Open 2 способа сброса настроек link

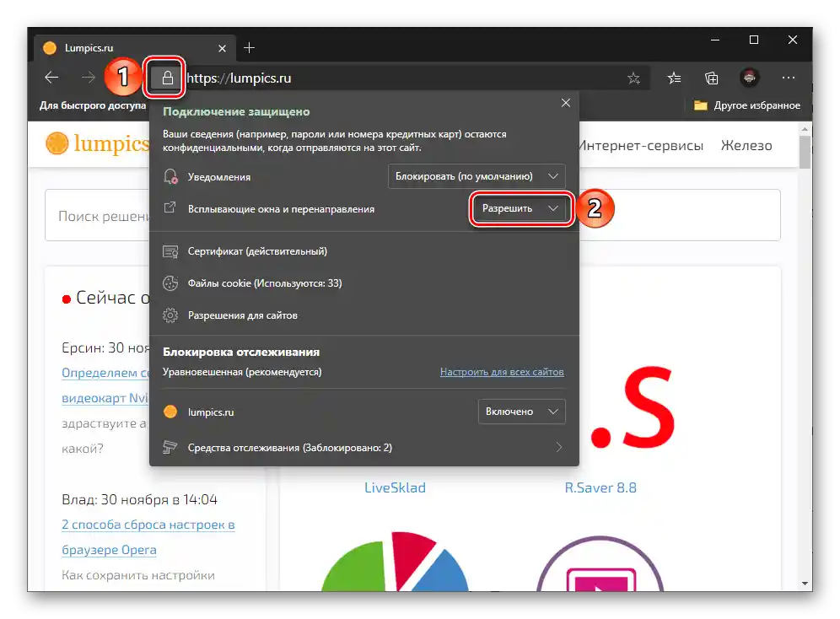tap(148, 525)
